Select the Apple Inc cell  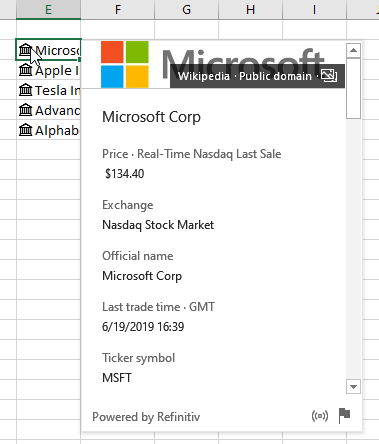(x=49, y=70)
